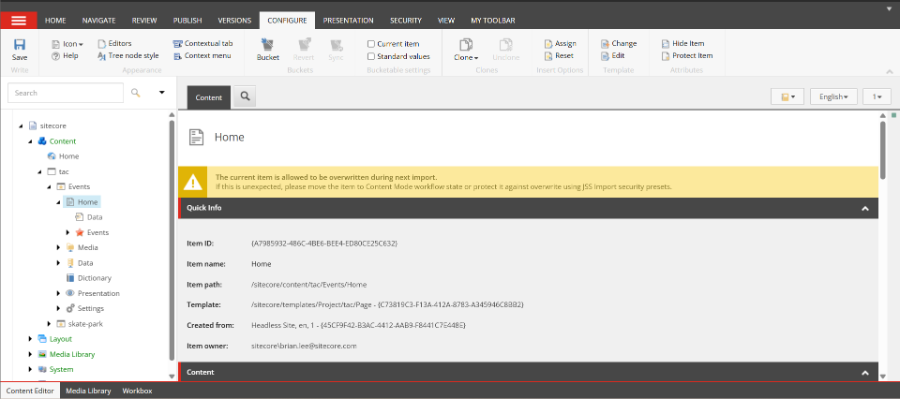
Task: Switch to the PRESENTATION ribbon tab
Action: [x=348, y=20]
